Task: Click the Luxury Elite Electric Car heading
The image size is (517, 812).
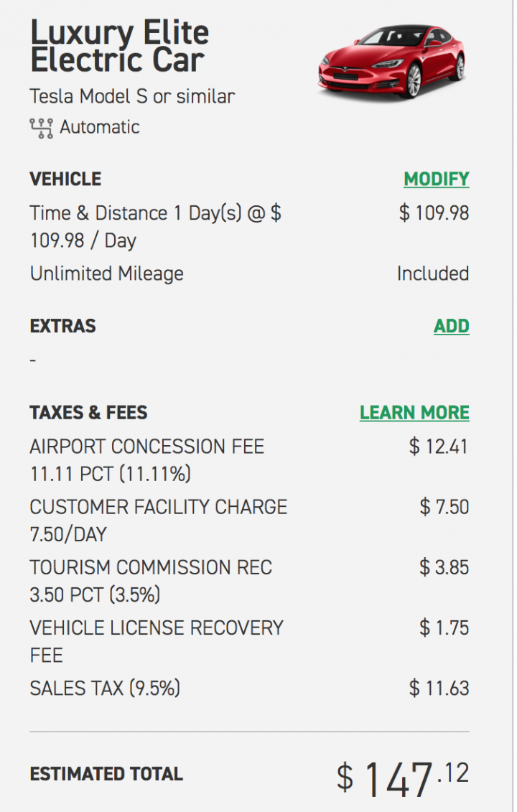Action: pyautogui.click(x=119, y=46)
